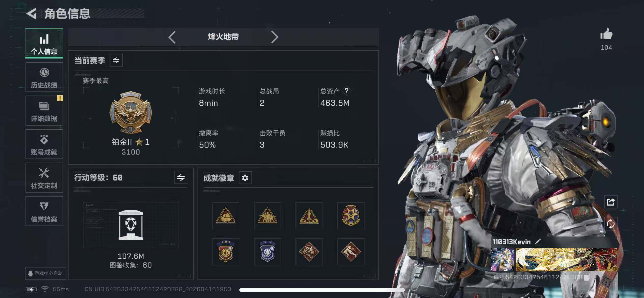Go to 账号成就 section

[x=44, y=144]
